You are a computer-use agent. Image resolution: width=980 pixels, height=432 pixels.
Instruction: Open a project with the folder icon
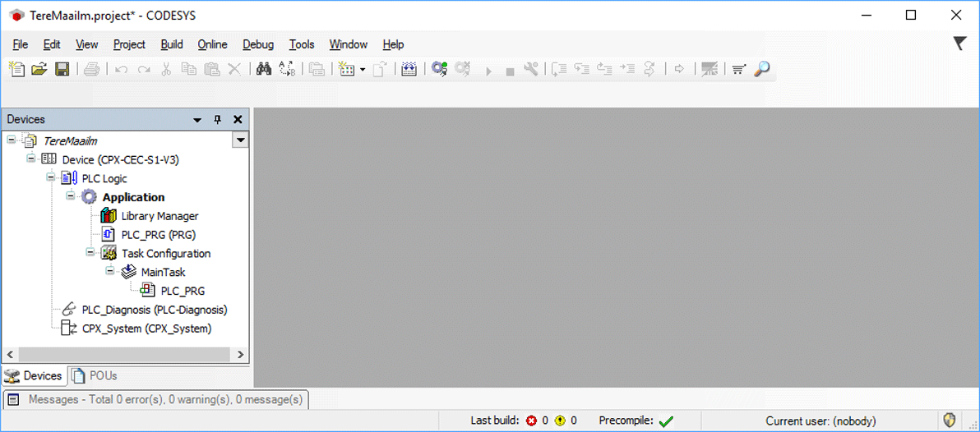(39, 69)
